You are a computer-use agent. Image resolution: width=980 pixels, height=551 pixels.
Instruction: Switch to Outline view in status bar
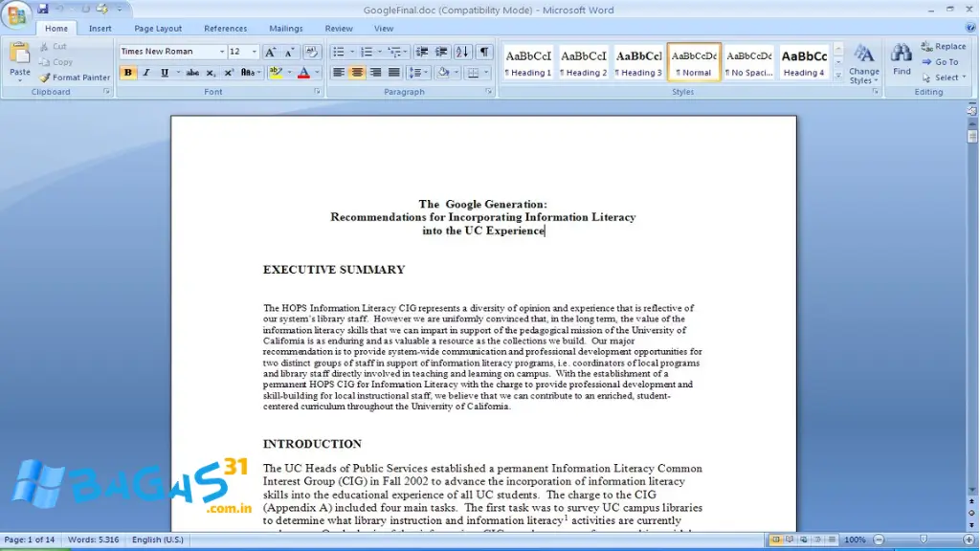click(817, 539)
